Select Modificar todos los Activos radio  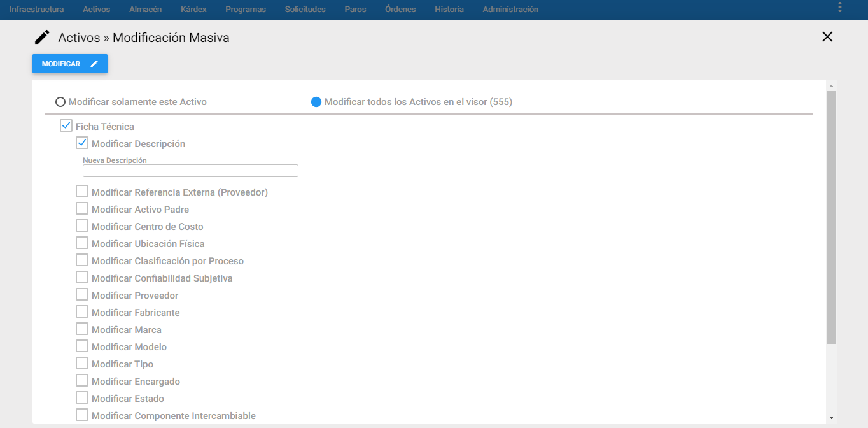[316, 102]
